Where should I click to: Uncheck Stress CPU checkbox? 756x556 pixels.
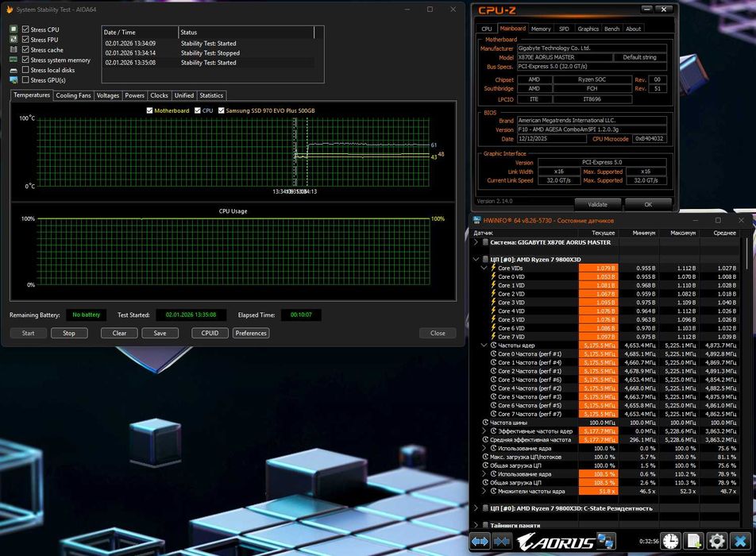click(25, 29)
